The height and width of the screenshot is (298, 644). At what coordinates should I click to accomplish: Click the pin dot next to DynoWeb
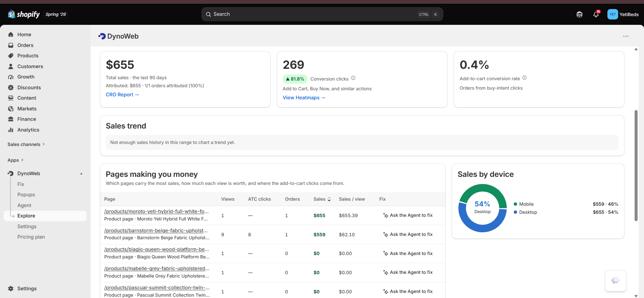pos(81,174)
